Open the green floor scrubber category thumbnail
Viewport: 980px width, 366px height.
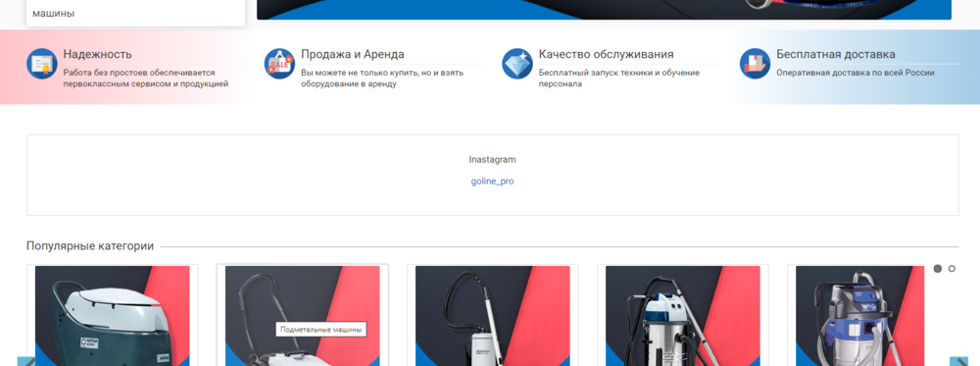[x=113, y=316]
